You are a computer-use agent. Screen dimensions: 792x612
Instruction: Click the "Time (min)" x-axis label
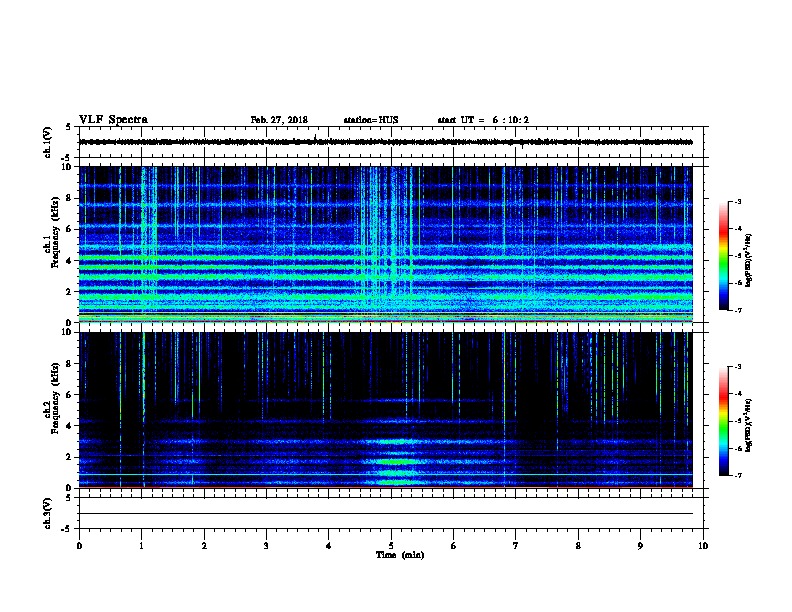400,555
